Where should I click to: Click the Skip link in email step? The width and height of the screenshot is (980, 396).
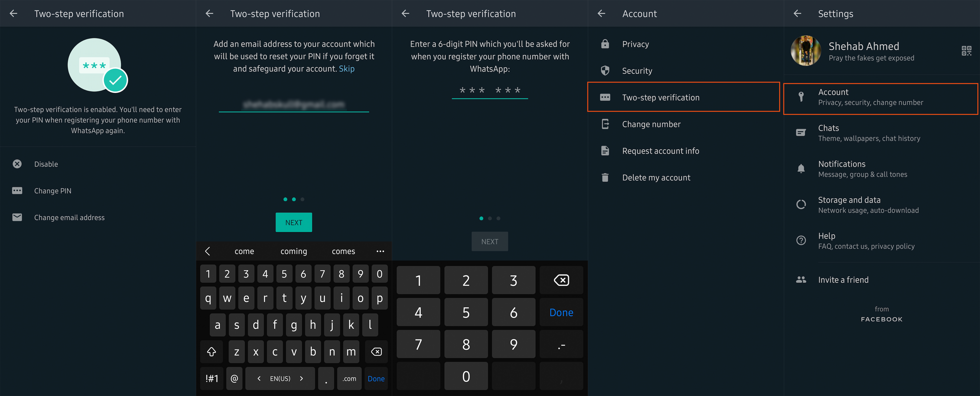click(x=347, y=69)
